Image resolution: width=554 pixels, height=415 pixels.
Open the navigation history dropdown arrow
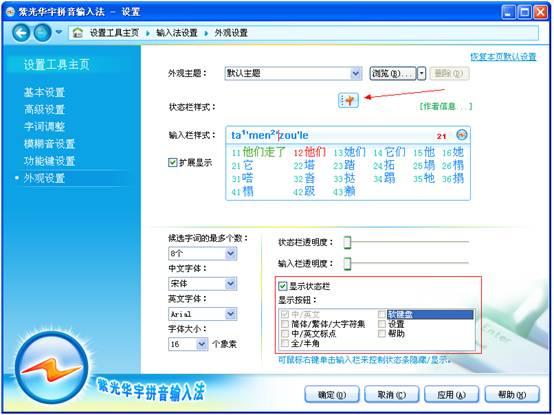tap(59, 32)
